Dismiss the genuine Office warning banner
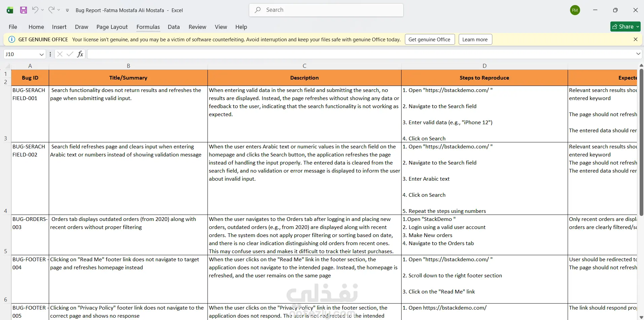Viewport: 644px width, 320px height. pos(636,39)
